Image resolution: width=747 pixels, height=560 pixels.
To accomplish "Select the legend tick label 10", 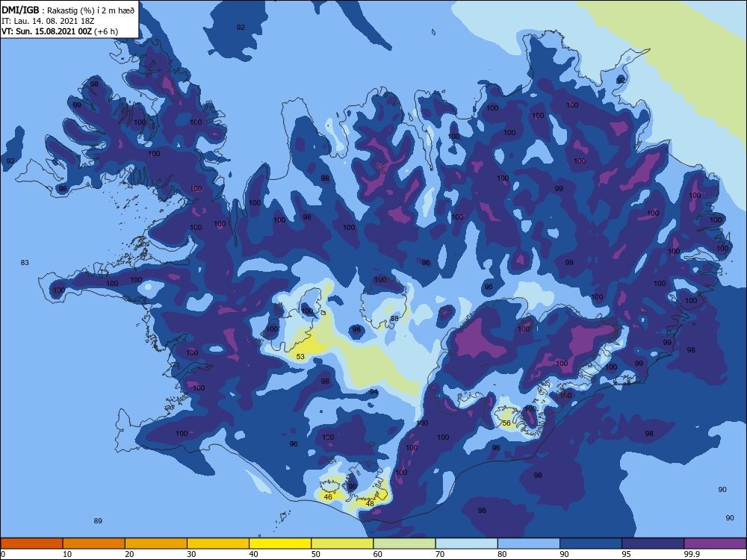I will tap(67, 554).
